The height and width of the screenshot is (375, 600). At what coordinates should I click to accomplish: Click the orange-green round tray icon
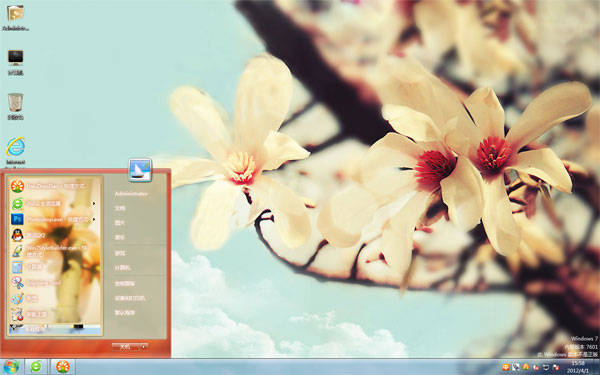click(x=526, y=367)
